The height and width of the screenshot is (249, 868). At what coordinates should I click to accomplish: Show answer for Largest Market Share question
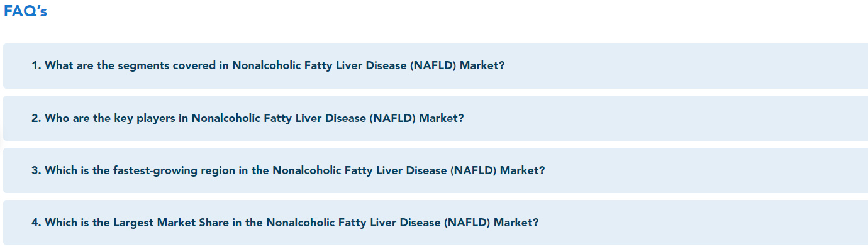click(x=435, y=223)
